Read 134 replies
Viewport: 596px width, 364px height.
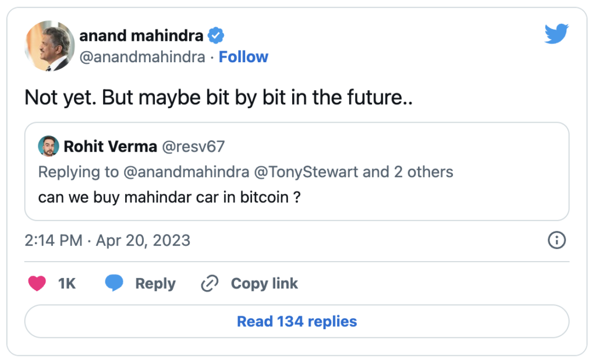(x=297, y=322)
